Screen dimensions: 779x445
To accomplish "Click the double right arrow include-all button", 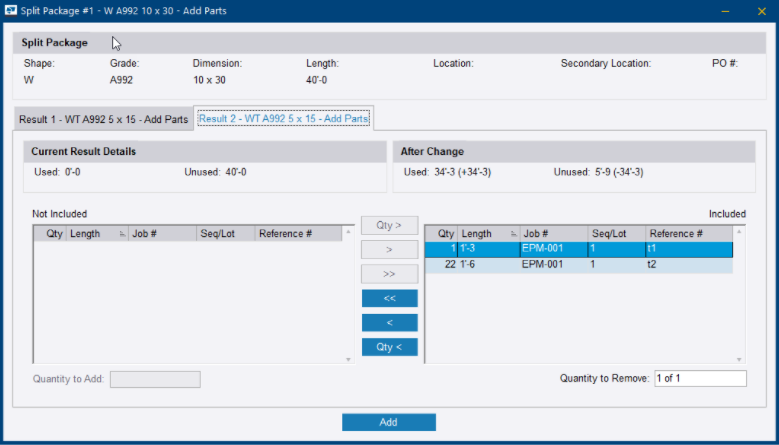I will (389, 274).
